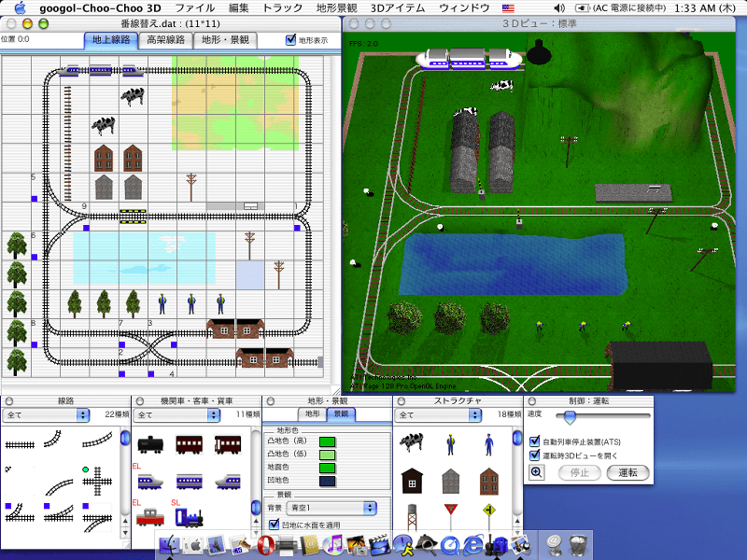The image size is (747, 560).
Task: Pick the left-branching switch track with blue marker
Action: coord(20,512)
